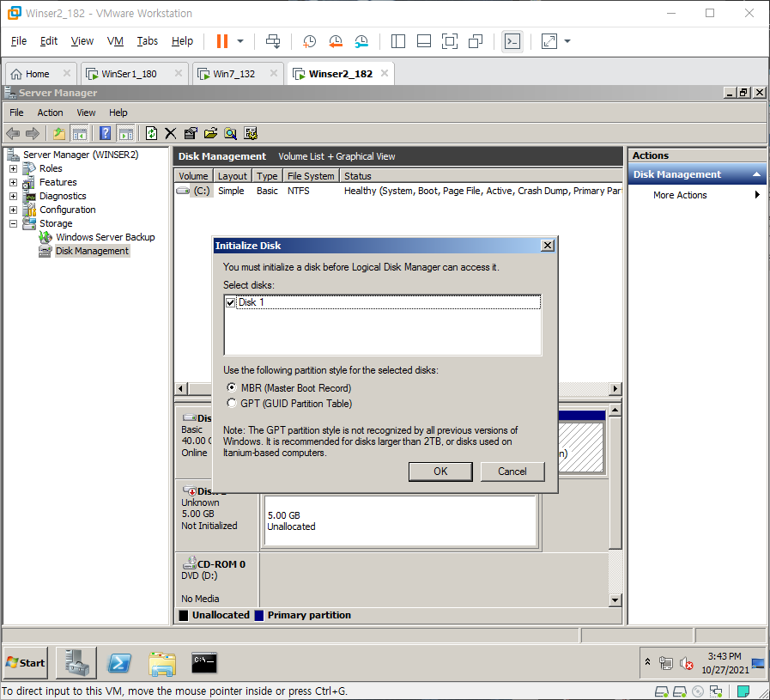Open the stretch mode dropdown arrow
This screenshot has width=770, height=700.
point(567,41)
